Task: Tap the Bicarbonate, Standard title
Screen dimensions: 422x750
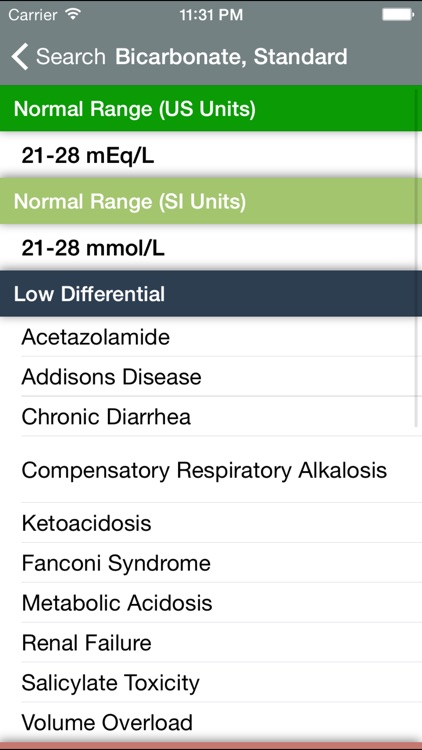Action: (231, 56)
